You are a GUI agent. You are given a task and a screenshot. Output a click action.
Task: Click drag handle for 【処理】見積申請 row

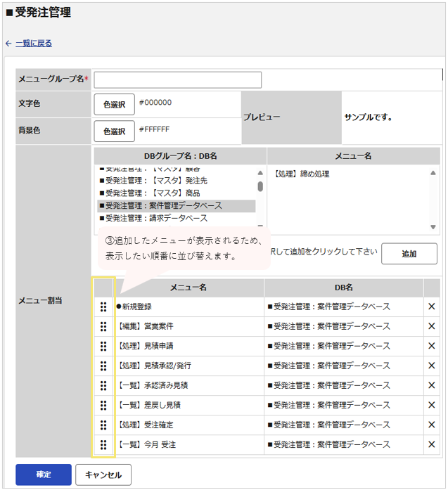point(103,347)
